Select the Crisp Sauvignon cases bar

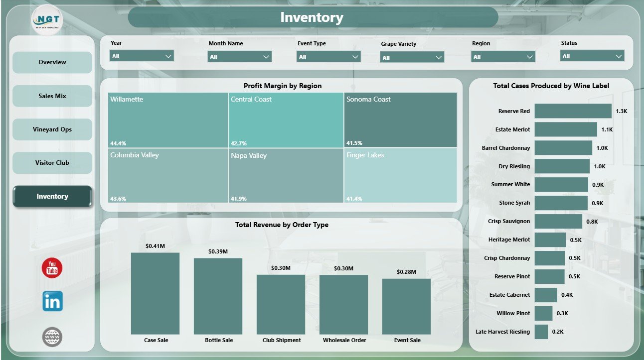pos(558,221)
